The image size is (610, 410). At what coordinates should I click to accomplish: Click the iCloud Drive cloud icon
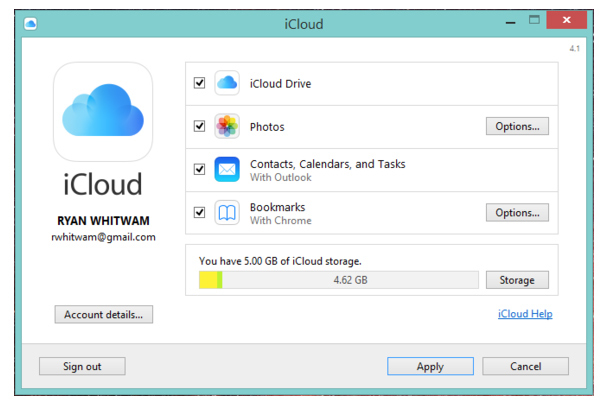coord(227,84)
